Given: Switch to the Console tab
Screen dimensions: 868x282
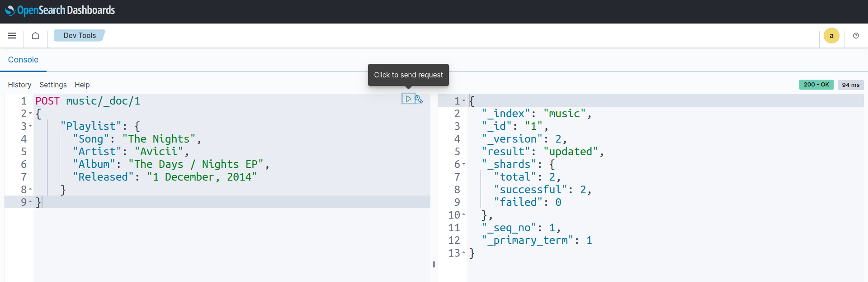Looking at the screenshot, I should [x=23, y=60].
